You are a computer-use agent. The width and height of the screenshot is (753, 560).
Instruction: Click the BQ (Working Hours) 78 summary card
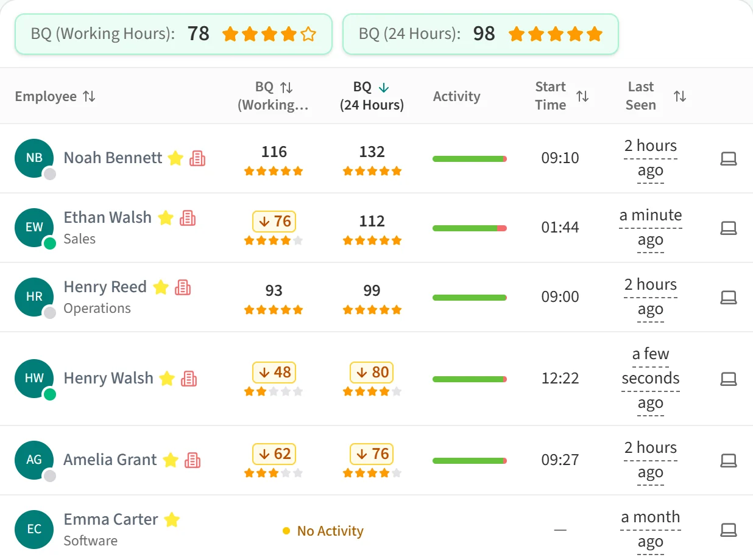click(174, 34)
